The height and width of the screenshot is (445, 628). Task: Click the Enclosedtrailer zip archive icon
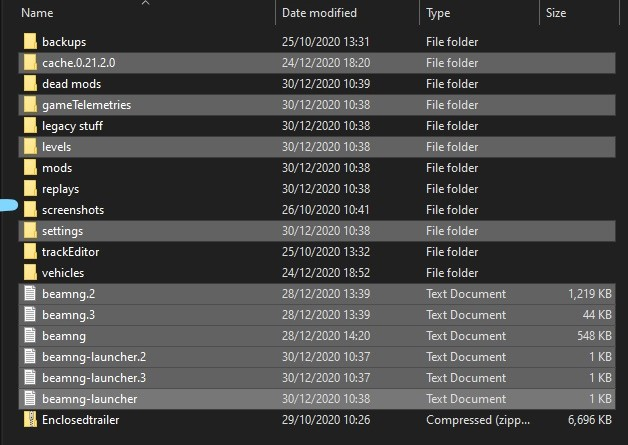pos(30,419)
